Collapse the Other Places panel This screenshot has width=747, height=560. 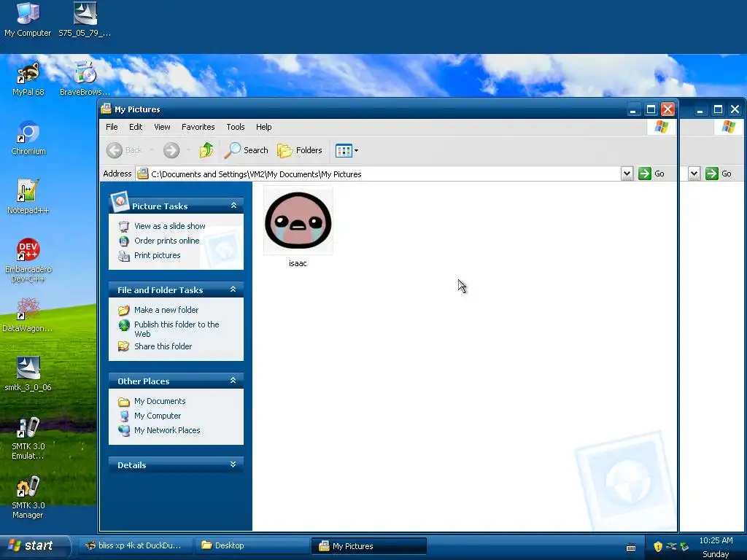pos(233,380)
